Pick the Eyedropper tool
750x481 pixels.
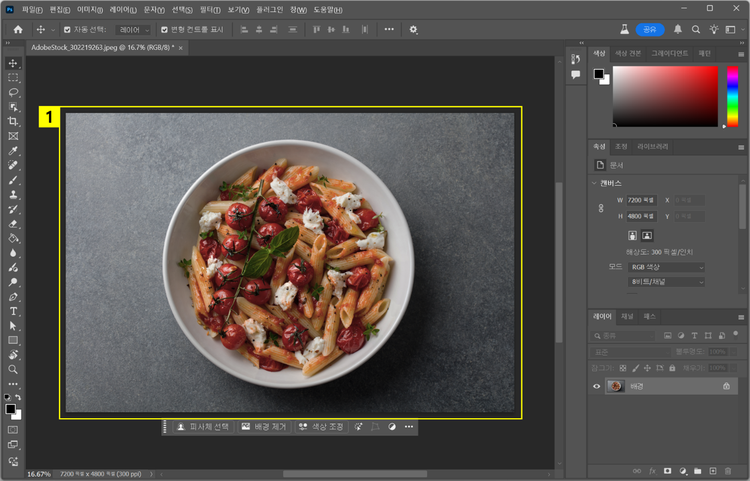click(13, 150)
